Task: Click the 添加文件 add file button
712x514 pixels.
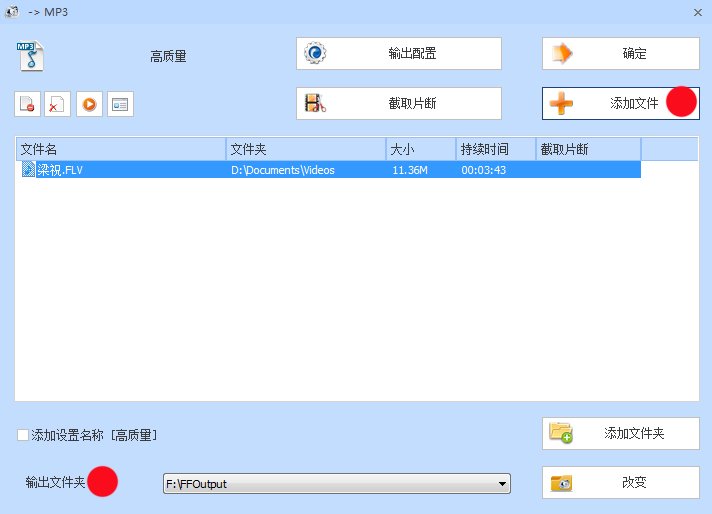Action: (621, 104)
